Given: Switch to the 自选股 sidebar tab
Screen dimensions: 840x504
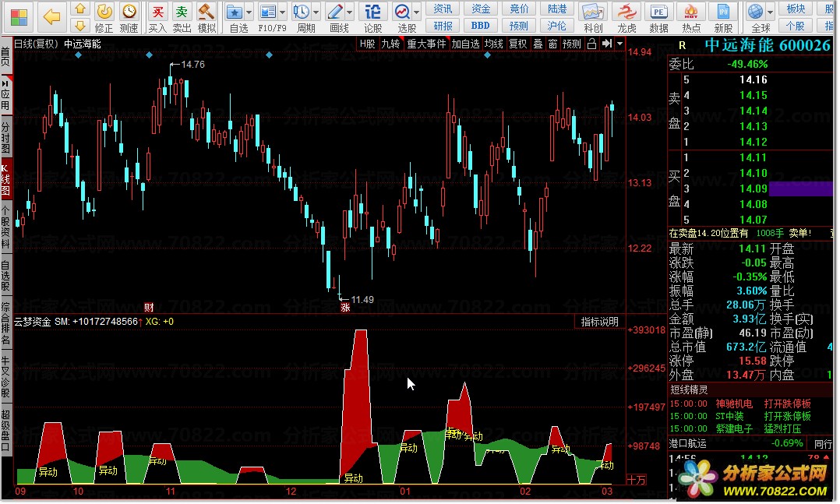Looking at the screenshot, I should [x=5, y=277].
